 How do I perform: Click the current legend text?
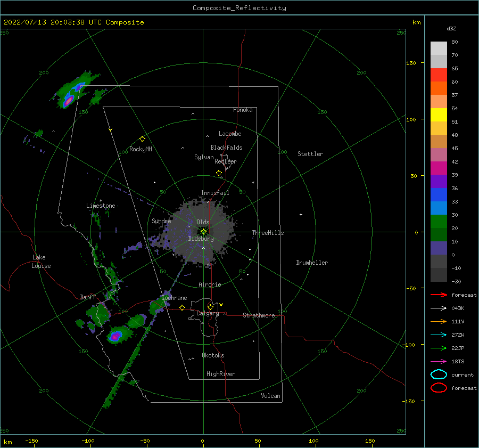pyautogui.click(x=463, y=374)
